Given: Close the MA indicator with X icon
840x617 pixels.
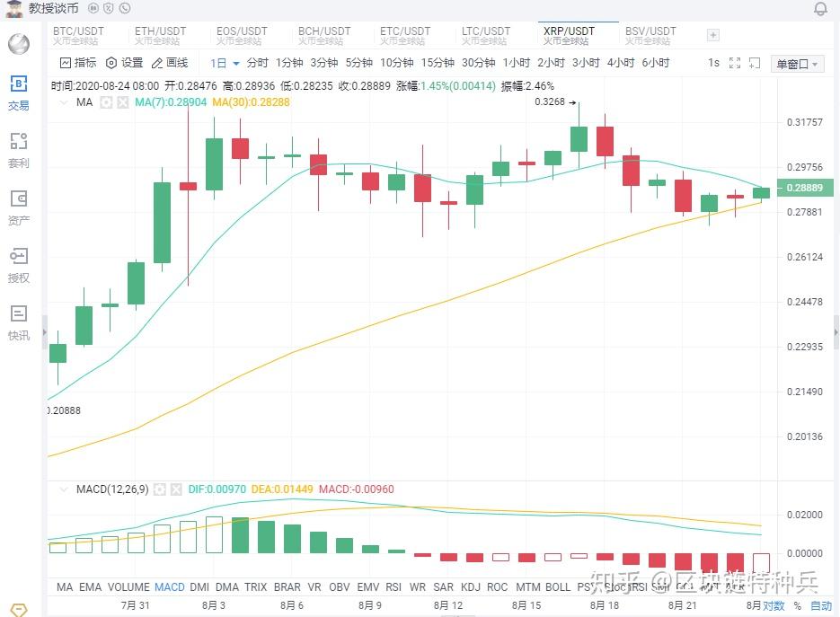Looking at the screenshot, I should click(x=122, y=102).
